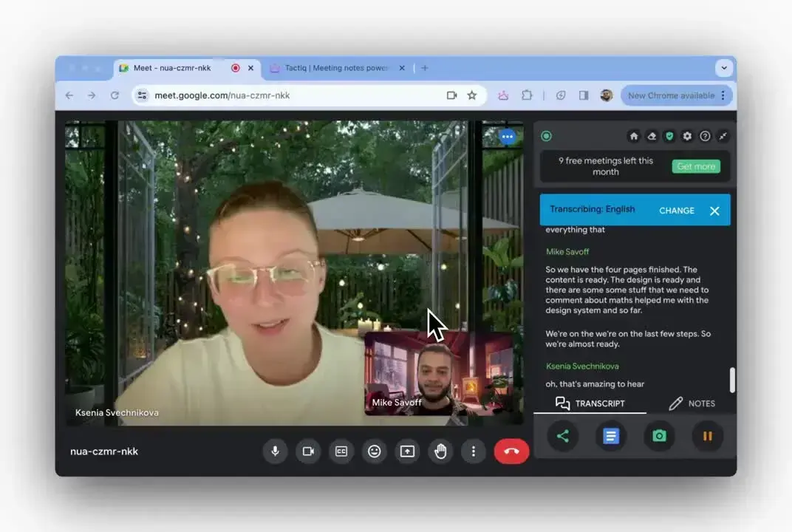Screen dimensions: 792x532
Task: Export transcript to Google Docs
Action: tap(611, 436)
